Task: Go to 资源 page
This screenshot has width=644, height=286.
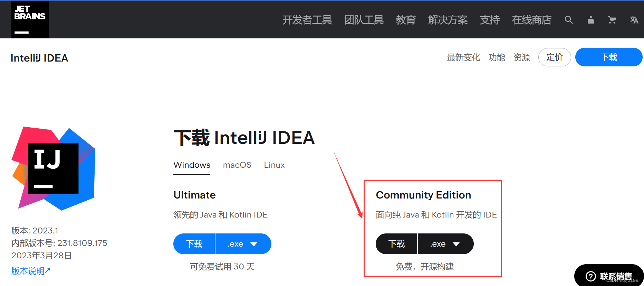Action: 522,57
